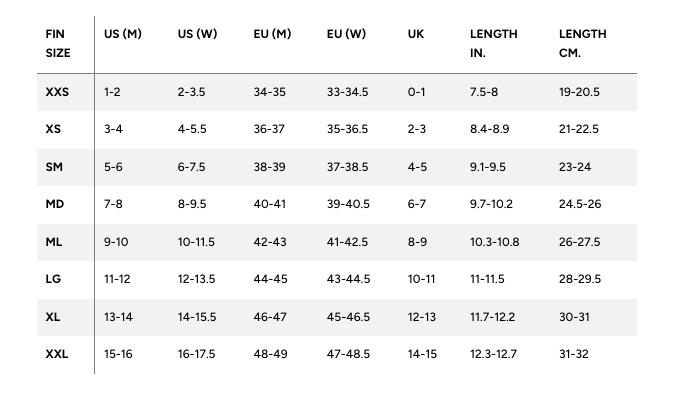Click the MD fin size row label

point(55,204)
